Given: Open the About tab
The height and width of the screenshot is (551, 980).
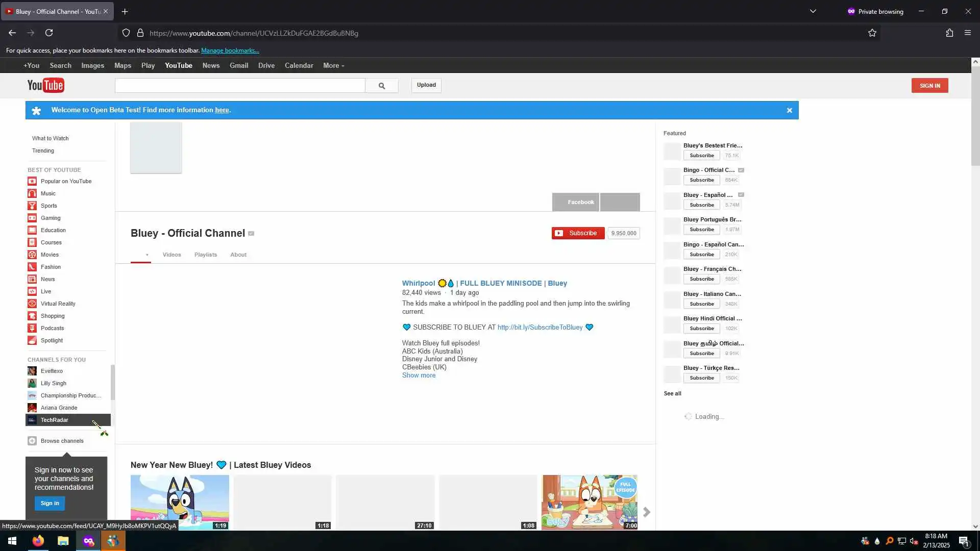Looking at the screenshot, I should click(238, 255).
